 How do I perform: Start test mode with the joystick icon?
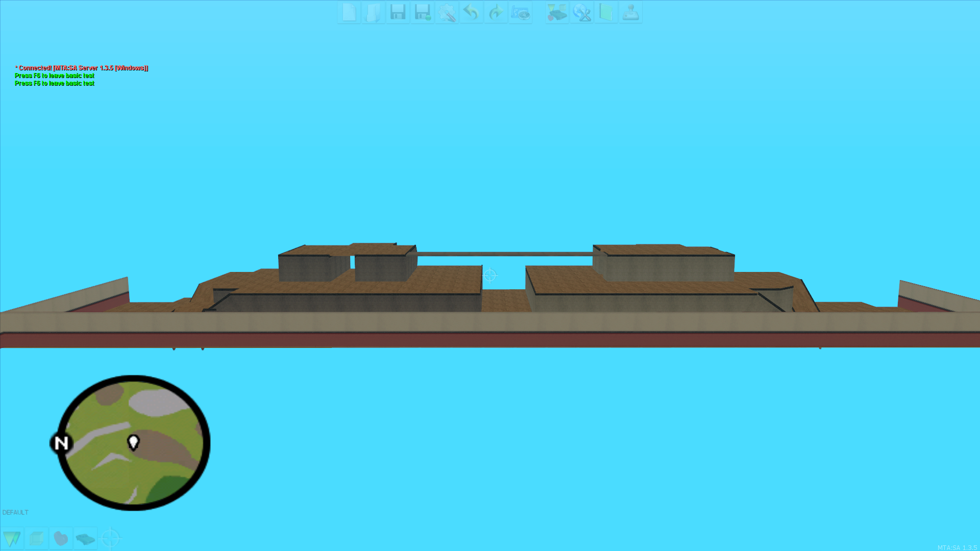pyautogui.click(x=631, y=12)
